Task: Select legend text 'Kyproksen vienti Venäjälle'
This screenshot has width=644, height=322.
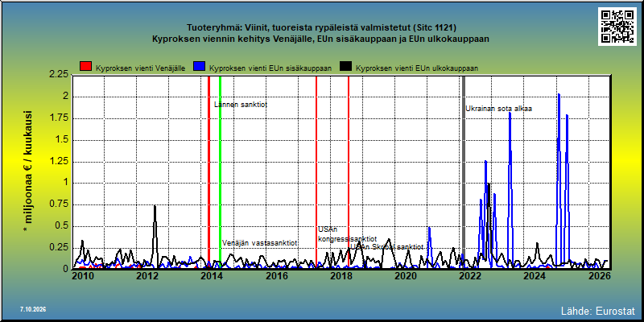Action: click(140, 68)
